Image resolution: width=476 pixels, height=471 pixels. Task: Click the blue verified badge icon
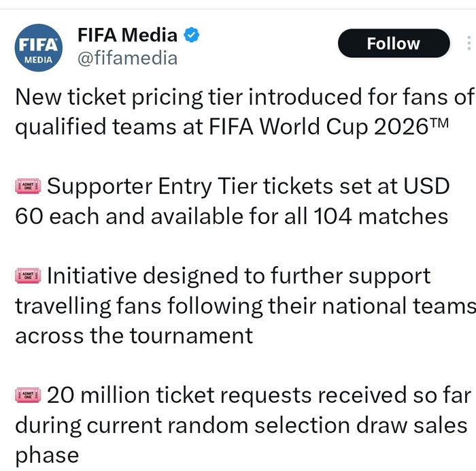pyautogui.click(x=192, y=35)
